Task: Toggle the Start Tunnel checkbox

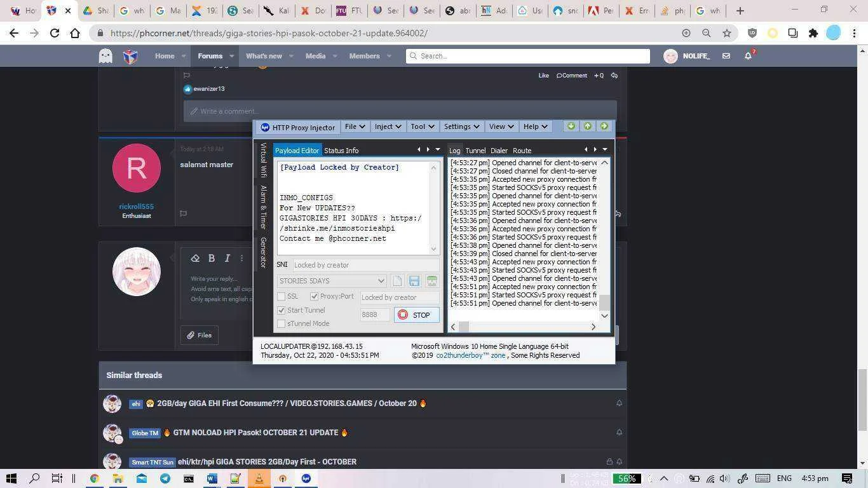Action: coord(281,310)
